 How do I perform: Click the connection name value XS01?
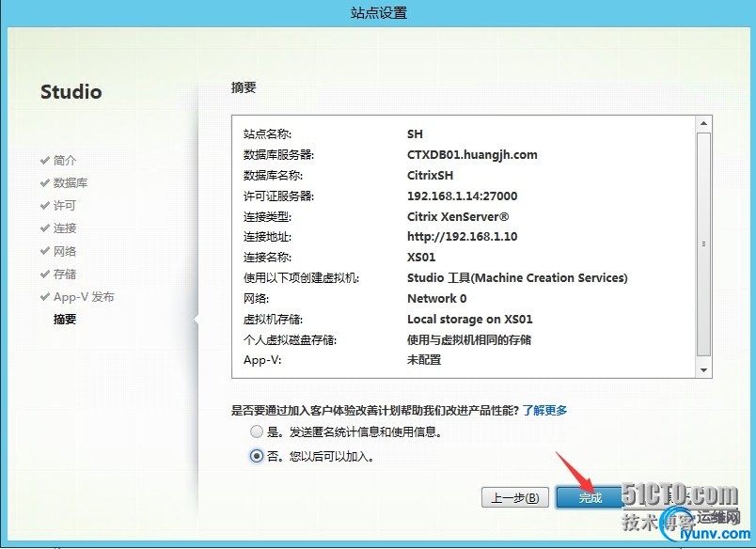point(421,257)
